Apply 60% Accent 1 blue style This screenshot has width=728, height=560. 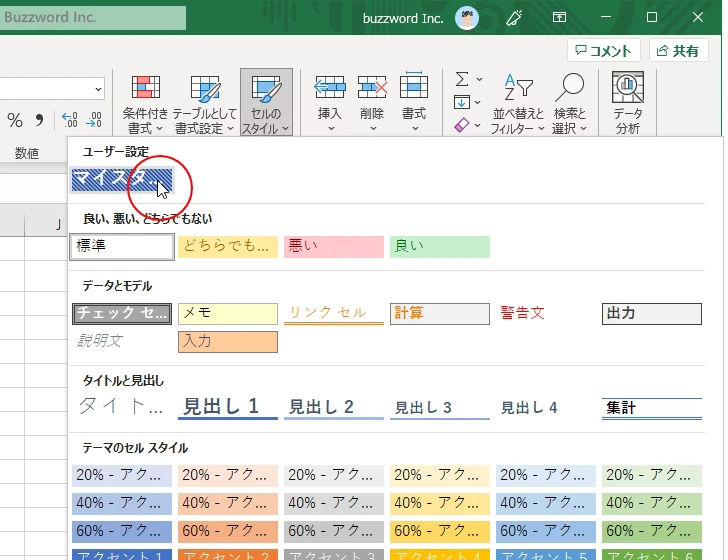click(x=122, y=531)
